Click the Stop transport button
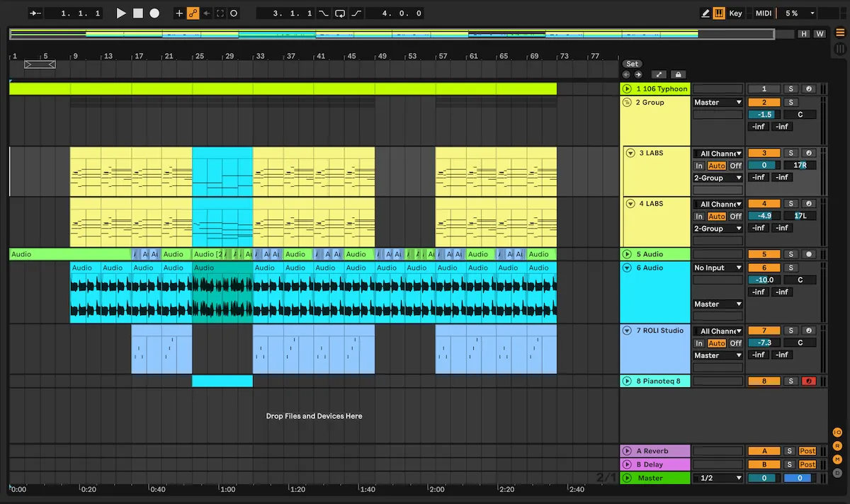850x504 pixels. click(138, 13)
